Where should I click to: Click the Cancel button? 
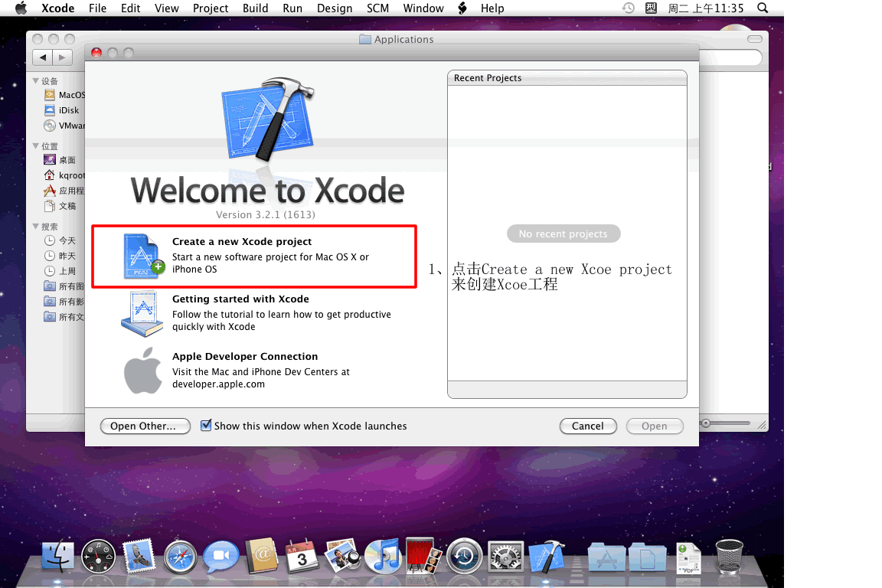point(588,426)
